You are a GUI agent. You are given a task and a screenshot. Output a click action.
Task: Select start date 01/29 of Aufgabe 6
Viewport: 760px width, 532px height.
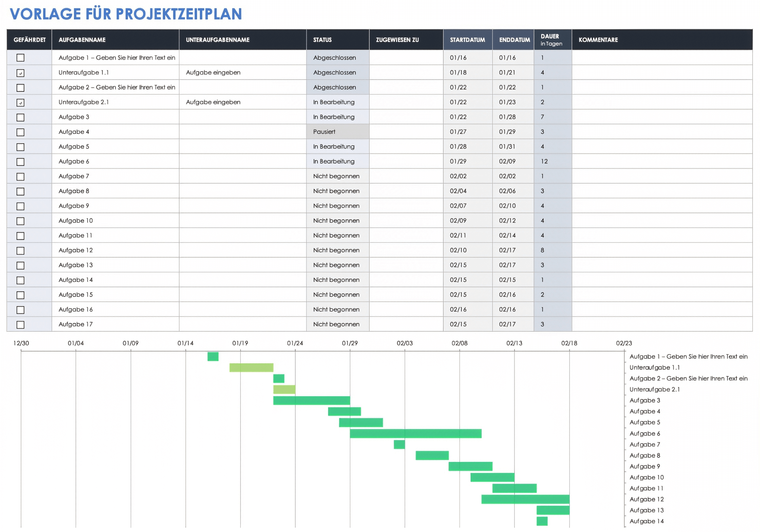[468, 161]
